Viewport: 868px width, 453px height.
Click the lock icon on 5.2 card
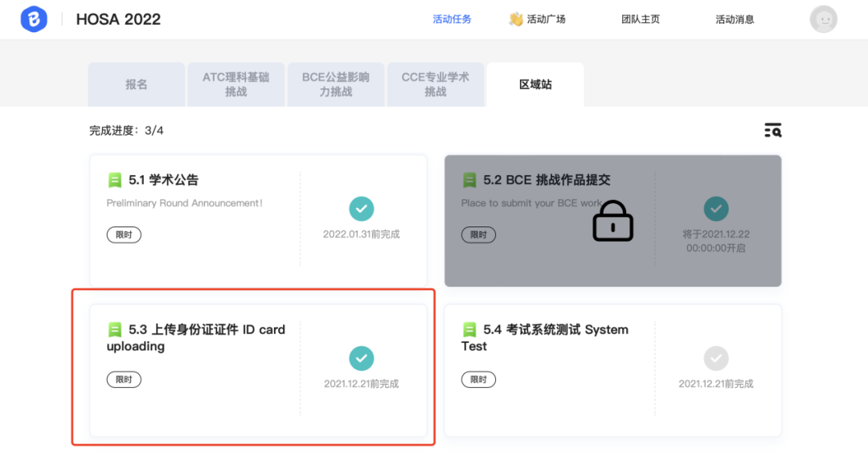pos(612,221)
